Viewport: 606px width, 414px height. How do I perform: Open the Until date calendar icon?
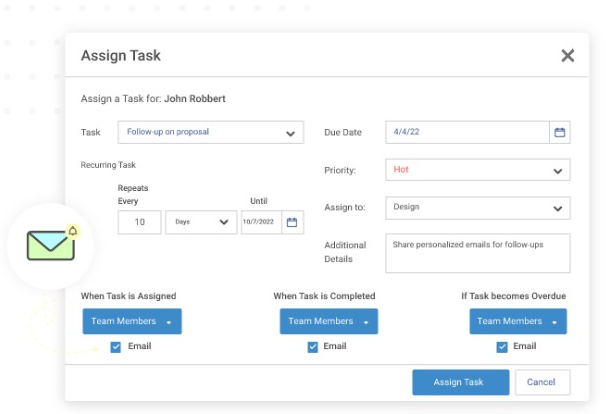coord(292,222)
